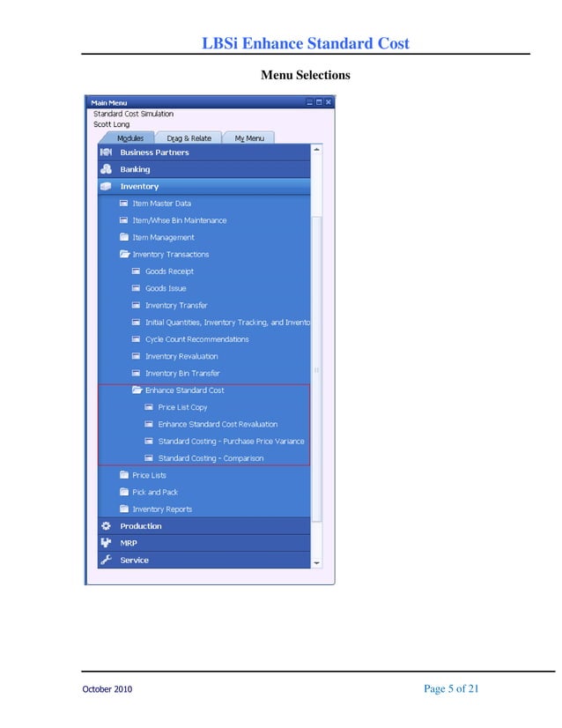Open Inventory Transfer entry
This screenshot has height=728, width=562.
tap(176, 305)
